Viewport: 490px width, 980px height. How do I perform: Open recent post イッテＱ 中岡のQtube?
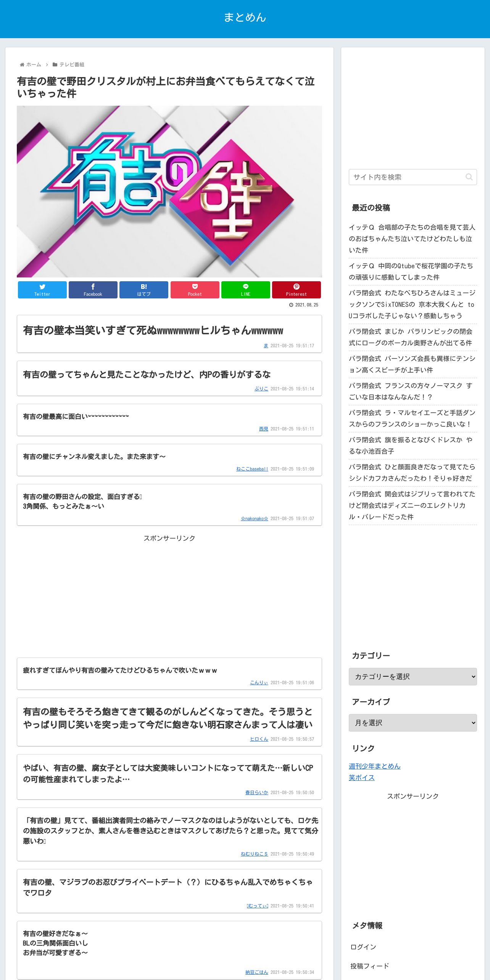[412, 271]
